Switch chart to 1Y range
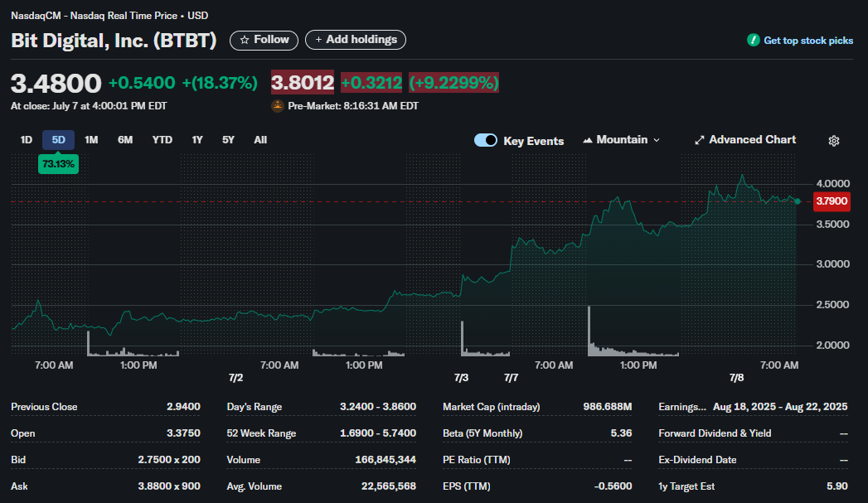 click(197, 140)
